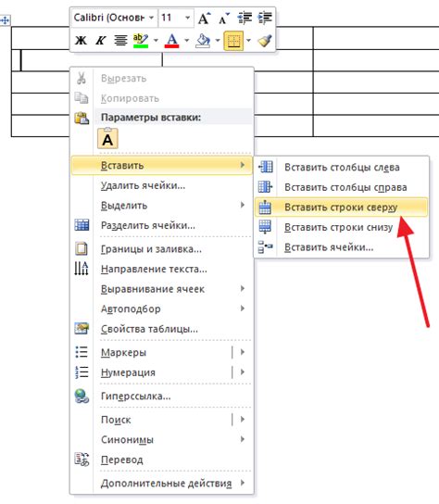Apply red font color with A button
The image size is (439, 504).
point(171,41)
